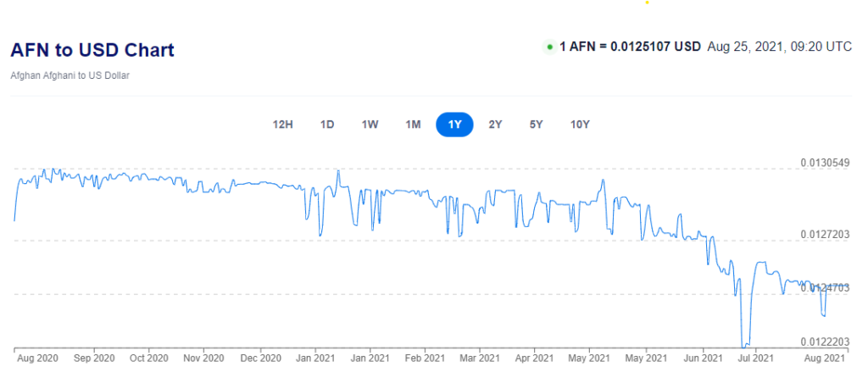Switch chart to 1M range

413,125
